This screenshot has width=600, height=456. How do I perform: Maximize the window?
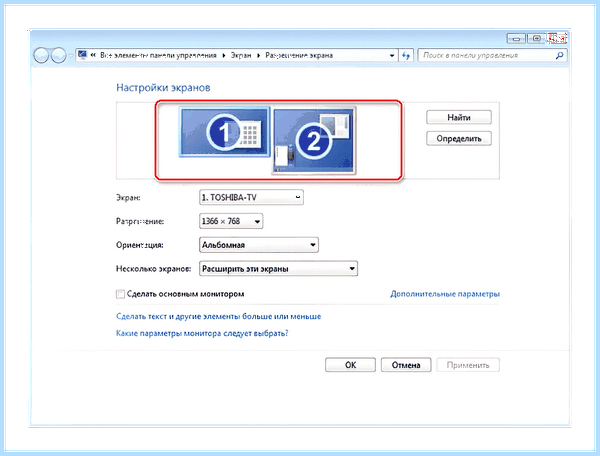click(x=537, y=38)
